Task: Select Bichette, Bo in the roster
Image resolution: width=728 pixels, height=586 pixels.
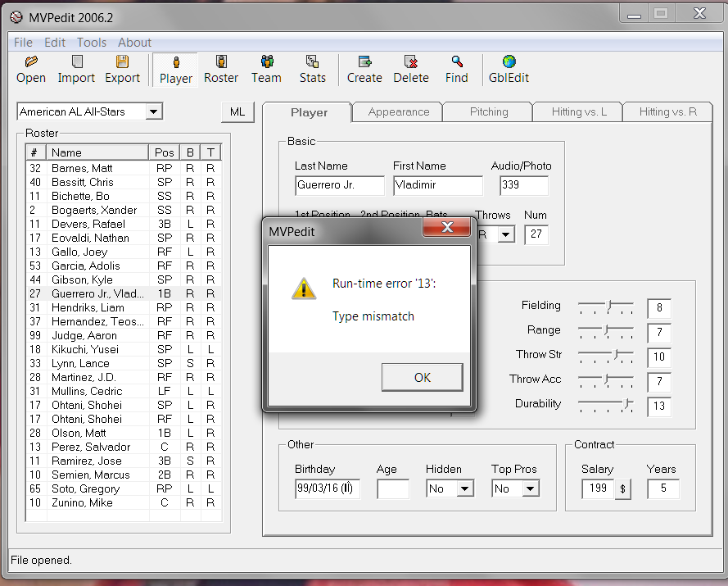Action: coord(124,196)
